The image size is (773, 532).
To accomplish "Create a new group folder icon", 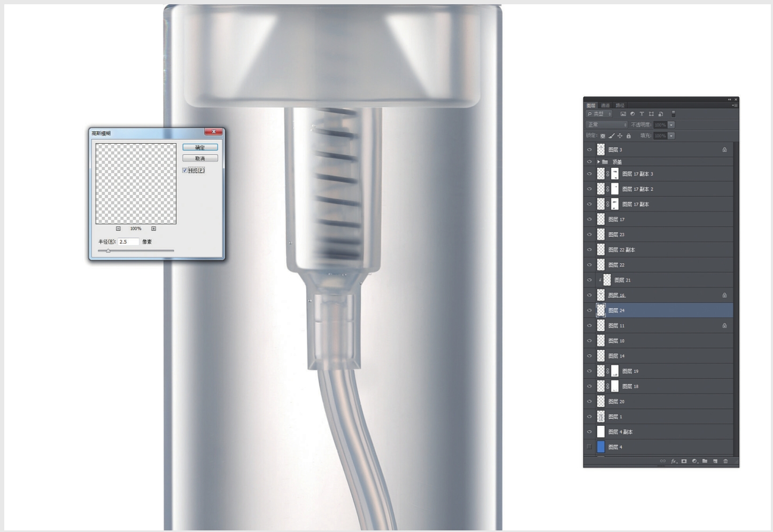I will click(705, 461).
